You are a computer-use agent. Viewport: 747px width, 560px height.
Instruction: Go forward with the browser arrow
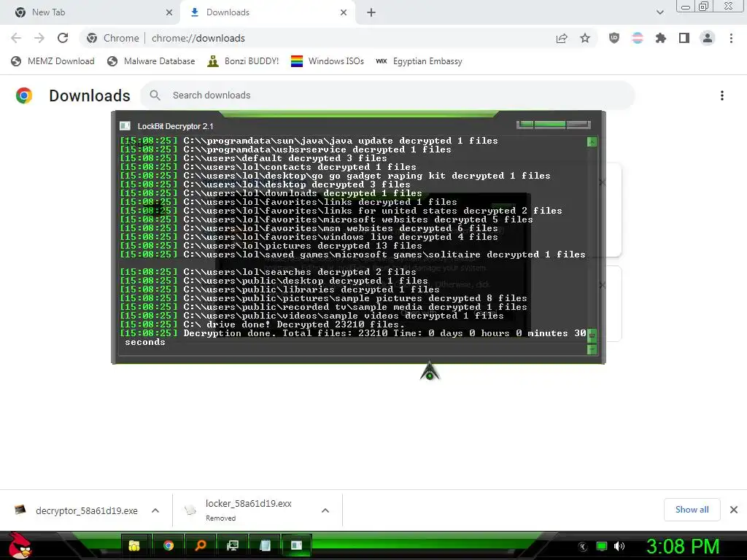click(39, 38)
